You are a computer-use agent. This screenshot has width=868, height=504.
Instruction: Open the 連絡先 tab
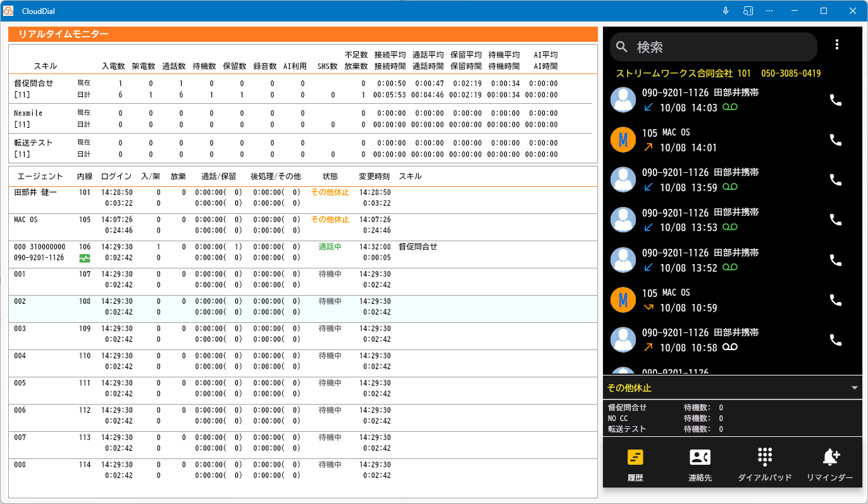[x=700, y=465]
